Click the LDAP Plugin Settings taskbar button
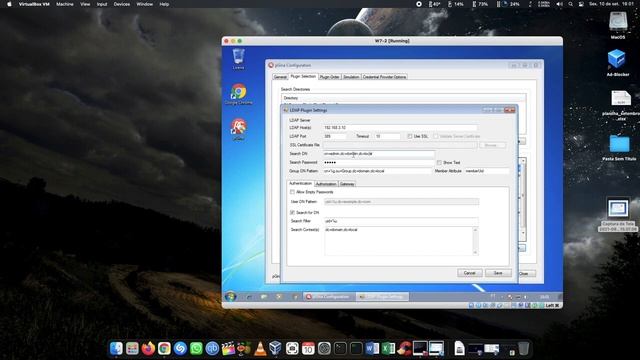 pyautogui.click(x=382, y=297)
